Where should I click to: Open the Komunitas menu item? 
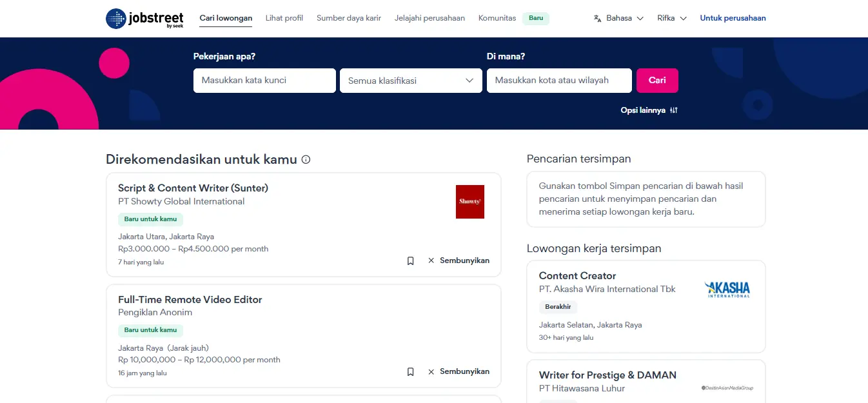click(497, 18)
